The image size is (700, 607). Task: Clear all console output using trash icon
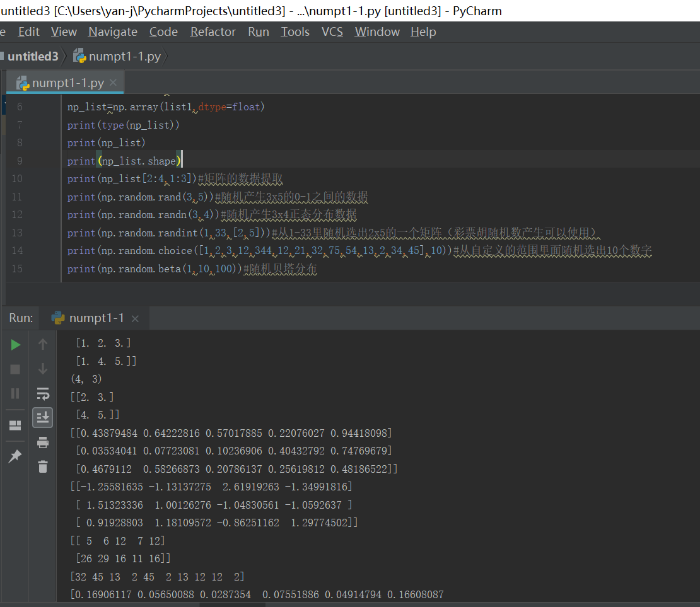pos(42,466)
